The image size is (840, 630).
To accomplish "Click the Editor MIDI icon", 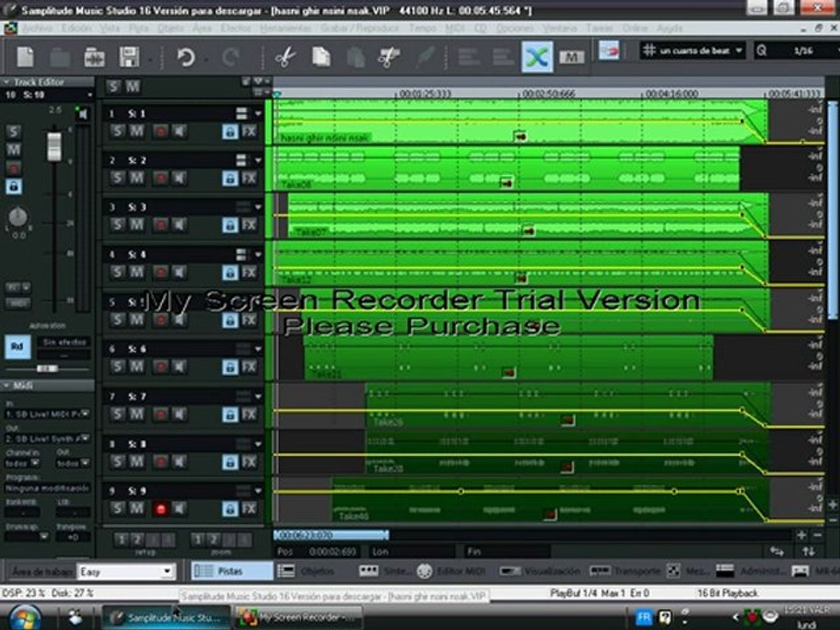I will 424,571.
